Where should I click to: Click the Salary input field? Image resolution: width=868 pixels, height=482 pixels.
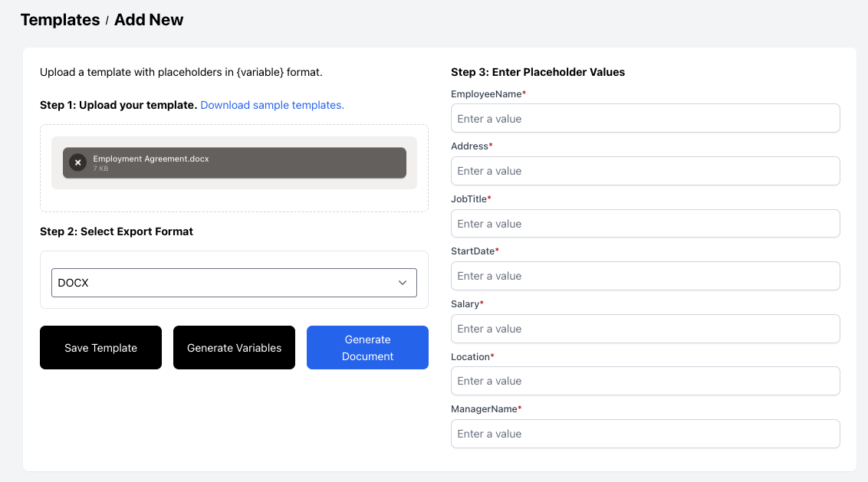coord(645,328)
